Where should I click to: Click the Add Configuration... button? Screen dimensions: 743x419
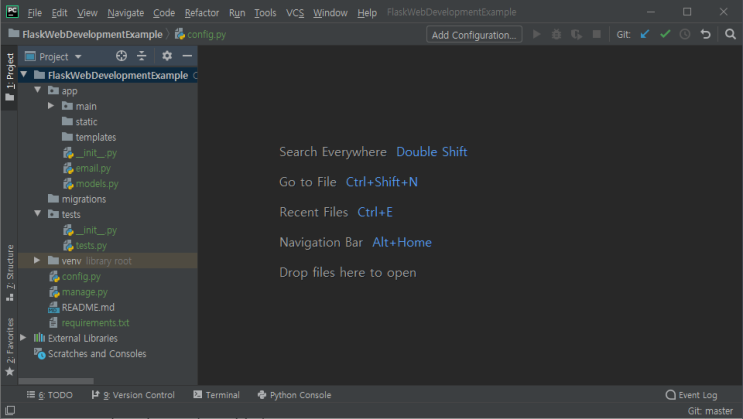click(474, 35)
